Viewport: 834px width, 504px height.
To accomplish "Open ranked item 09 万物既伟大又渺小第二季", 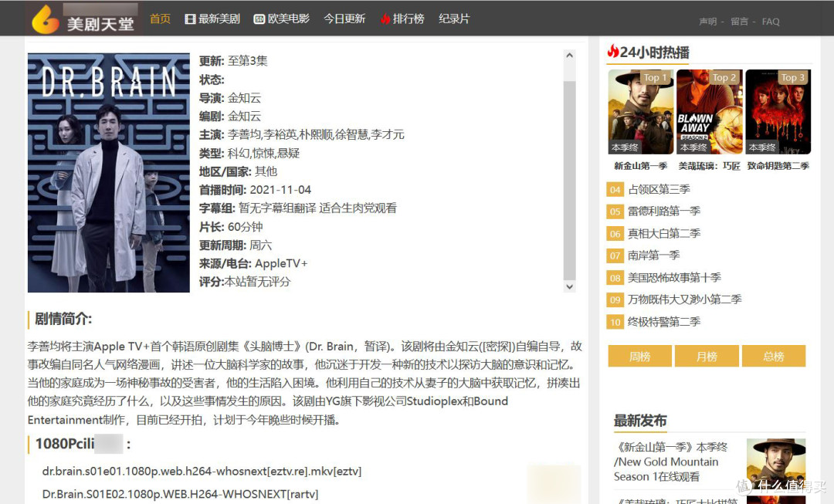I will tap(684, 299).
